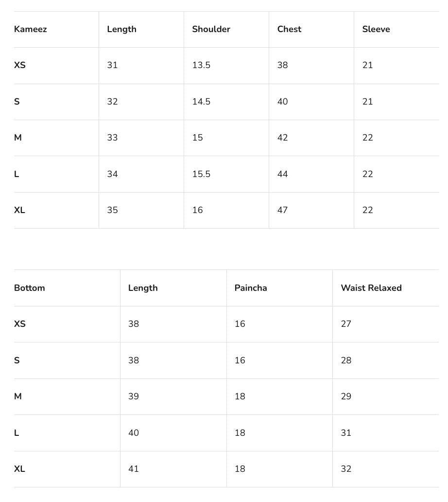The width and height of the screenshot is (448, 502).
Task: Select waist relaxed value 27
Action: pyautogui.click(x=346, y=324)
